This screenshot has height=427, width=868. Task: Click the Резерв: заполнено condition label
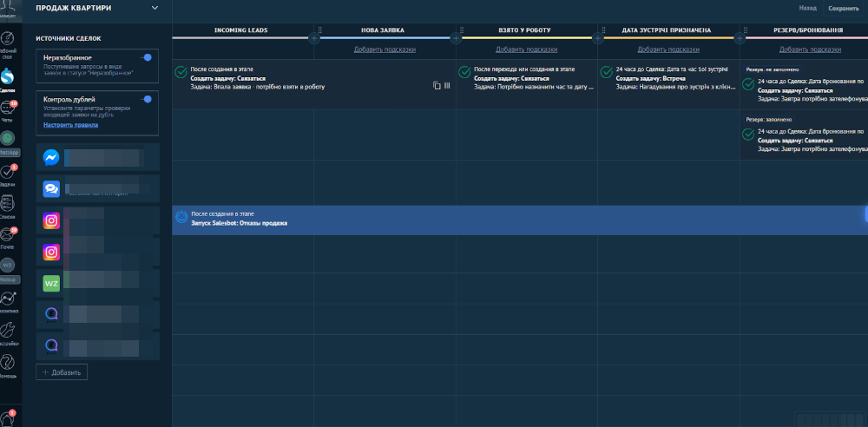pos(769,119)
